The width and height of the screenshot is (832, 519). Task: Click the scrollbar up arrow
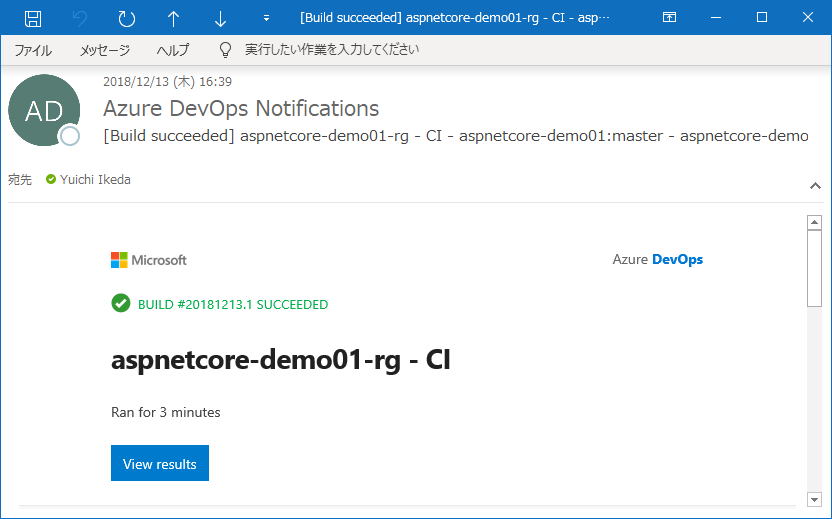[814, 223]
